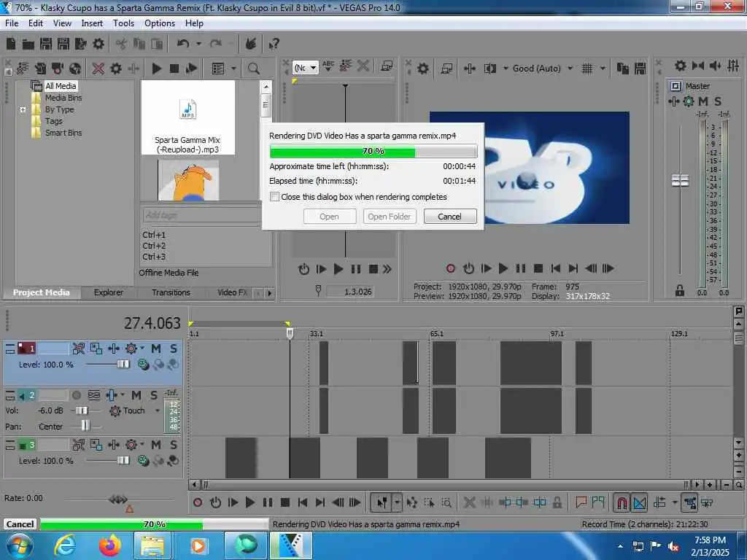The width and height of the screenshot is (747, 560).
Task: Click the Enable Snapping magnet icon
Action: [622, 502]
